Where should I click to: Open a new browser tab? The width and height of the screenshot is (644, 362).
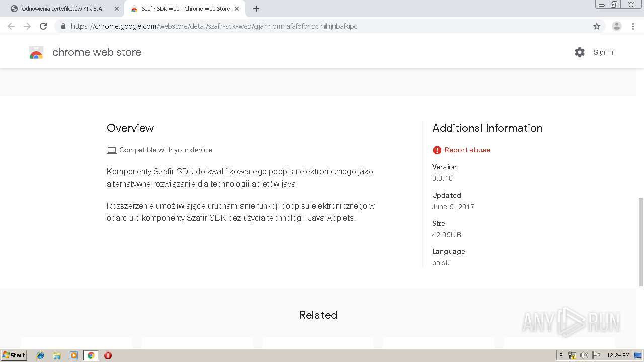point(256,9)
